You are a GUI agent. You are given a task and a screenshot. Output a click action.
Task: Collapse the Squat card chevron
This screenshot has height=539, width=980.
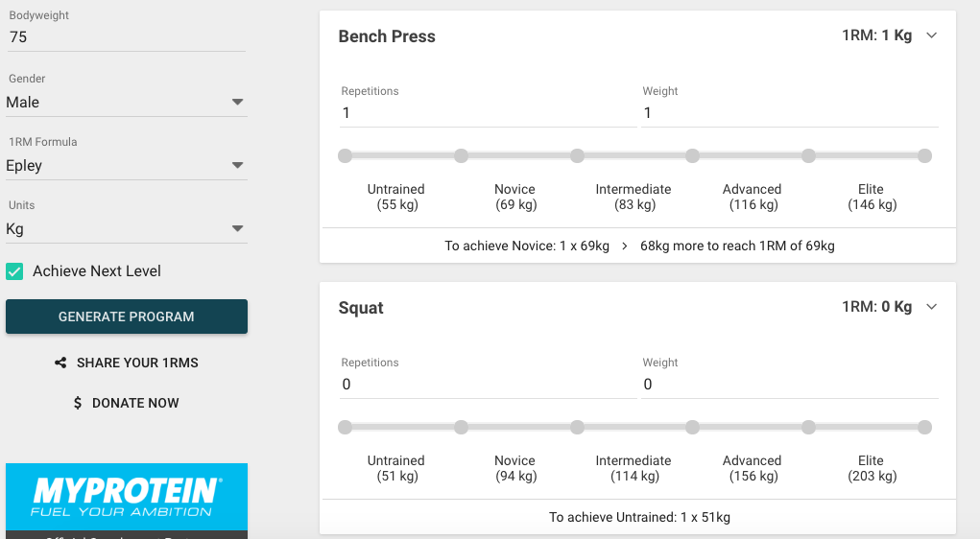point(931,307)
